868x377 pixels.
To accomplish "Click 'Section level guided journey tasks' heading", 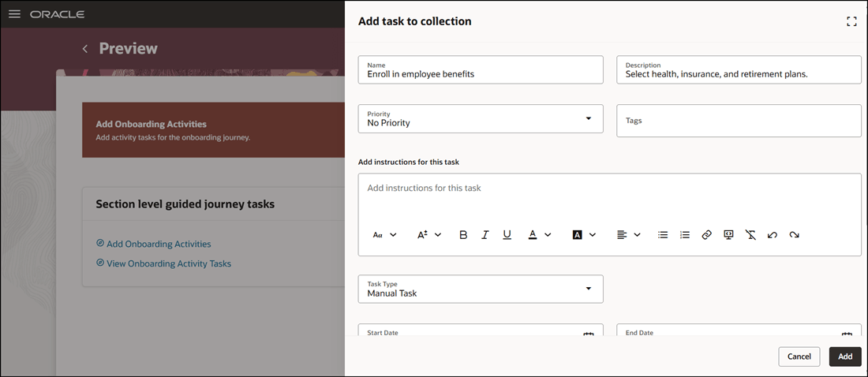I will [x=185, y=203].
